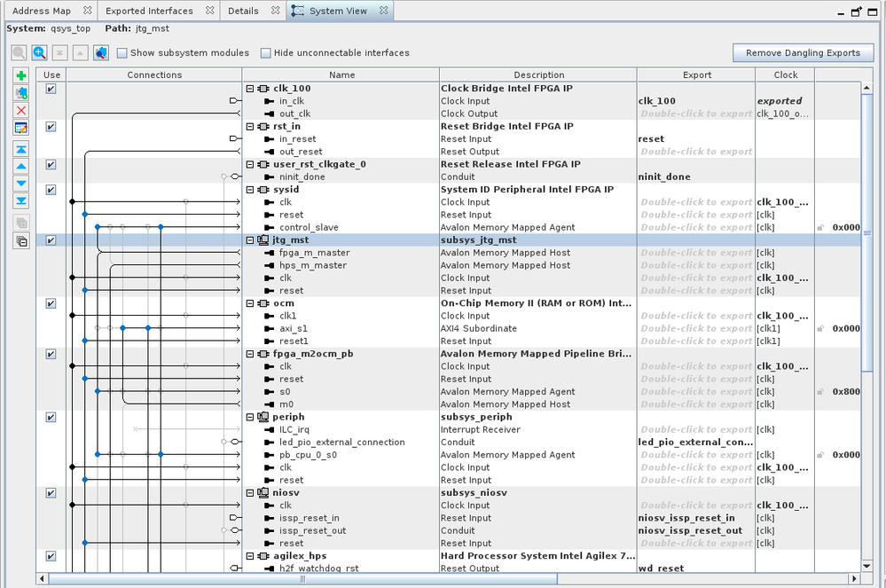Collapse the periph subsystem node
886x588 pixels.
pyautogui.click(x=251, y=417)
